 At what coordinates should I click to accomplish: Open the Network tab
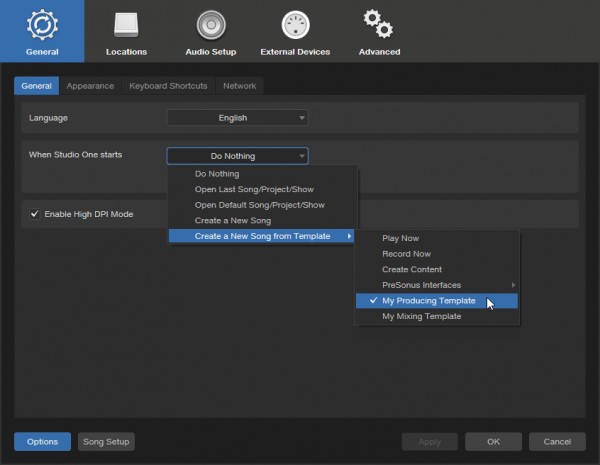(x=239, y=86)
